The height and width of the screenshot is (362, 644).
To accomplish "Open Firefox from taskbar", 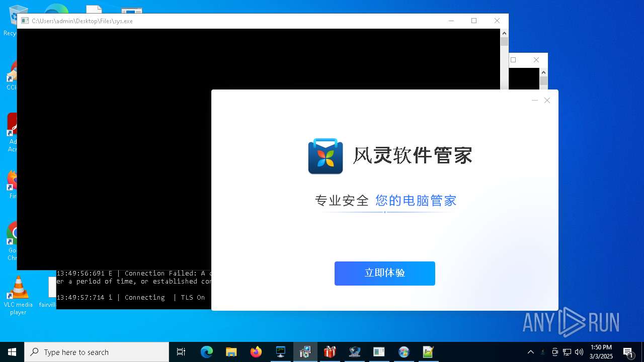I will point(256,352).
